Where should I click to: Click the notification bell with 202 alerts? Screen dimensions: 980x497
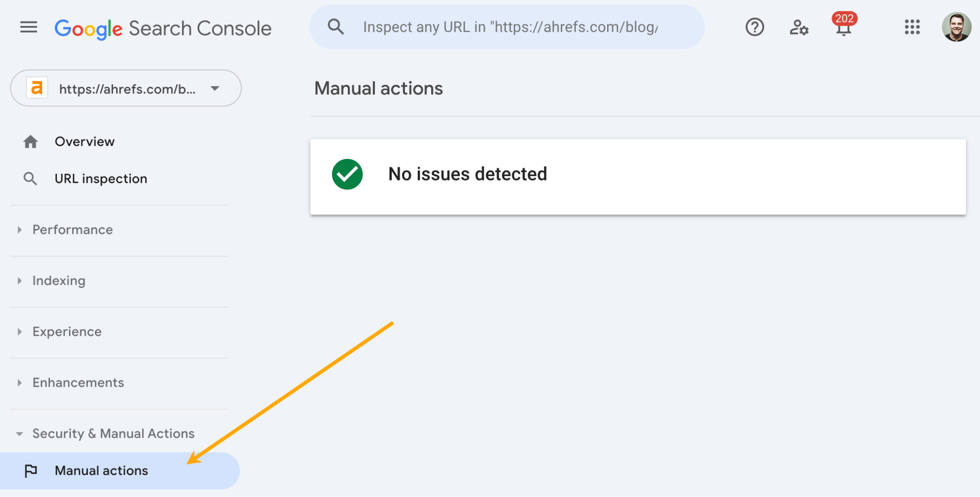(843, 29)
